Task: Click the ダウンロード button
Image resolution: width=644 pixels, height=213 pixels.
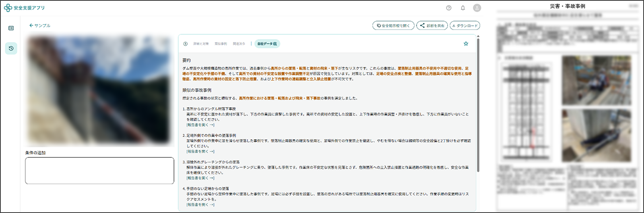Action: pyautogui.click(x=465, y=25)
